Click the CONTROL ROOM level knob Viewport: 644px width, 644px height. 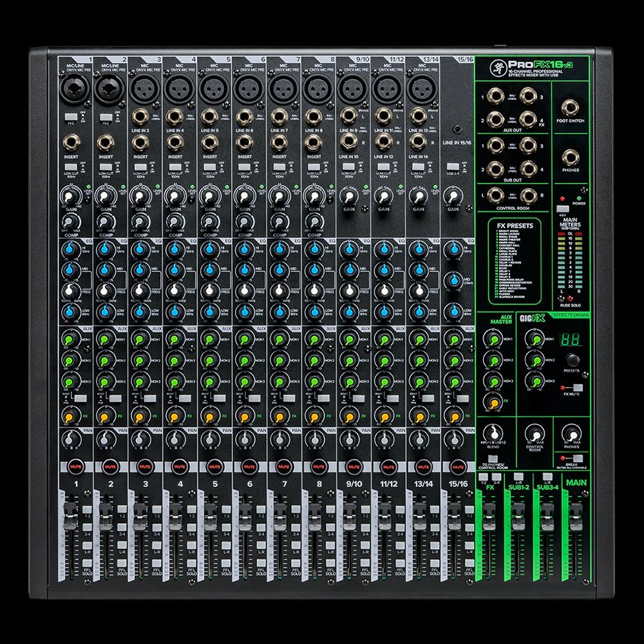tap(535, 434)
